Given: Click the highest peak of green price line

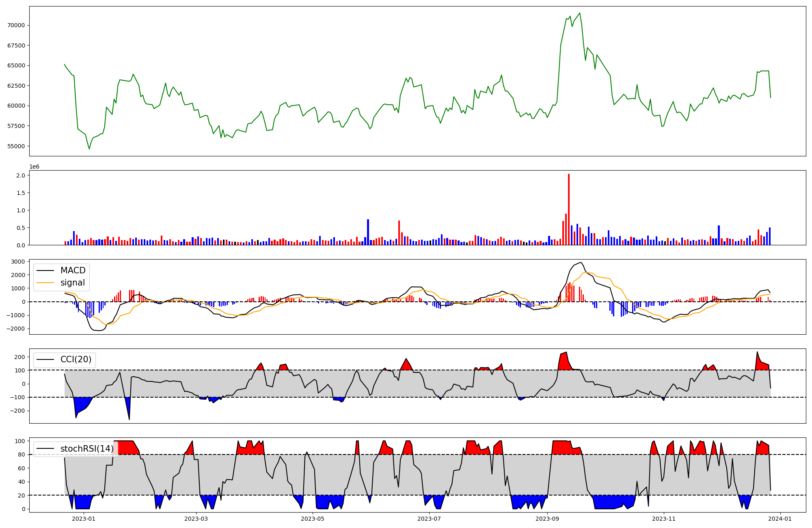Looking at the screenshot, I should click(x=579, y=13).
